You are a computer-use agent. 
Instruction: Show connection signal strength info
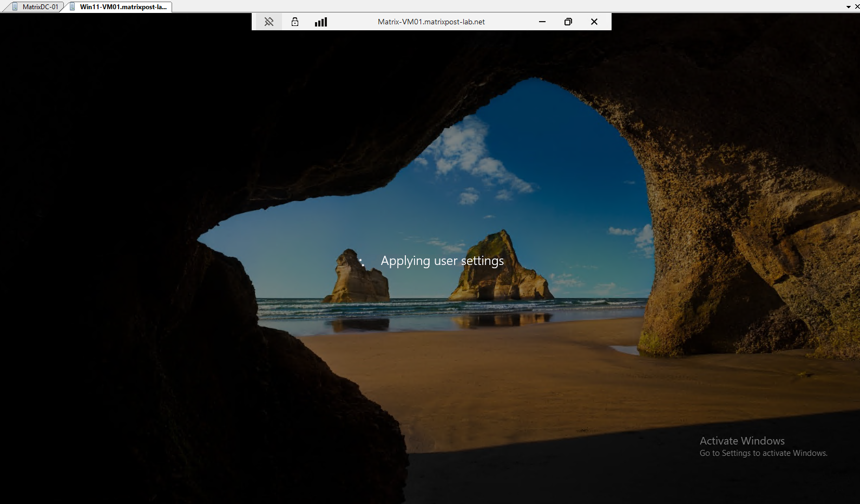tap(321, 22)
